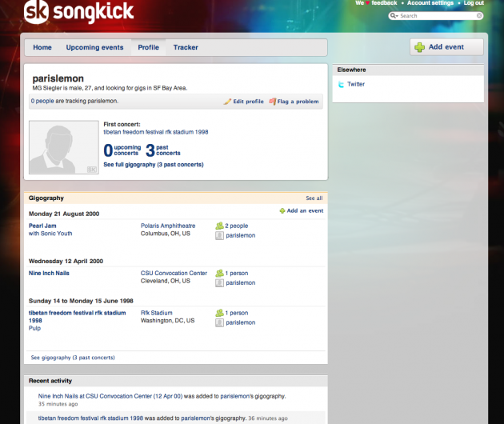Click the Twitter bird icon
Image resolution: width=504 pixels, height=424 pixels.
point(341,85)
